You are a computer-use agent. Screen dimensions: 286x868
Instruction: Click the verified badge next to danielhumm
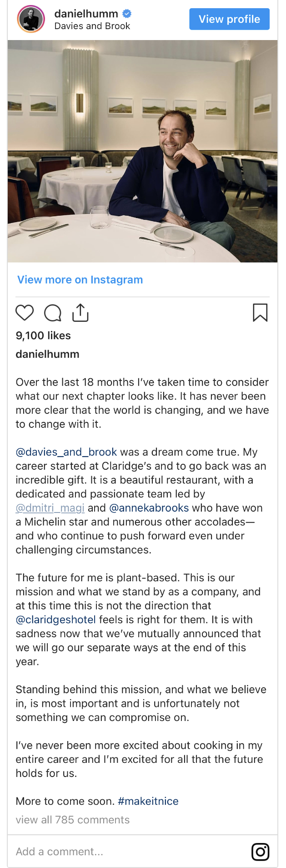pyautogui.click(x=127, y=14)
